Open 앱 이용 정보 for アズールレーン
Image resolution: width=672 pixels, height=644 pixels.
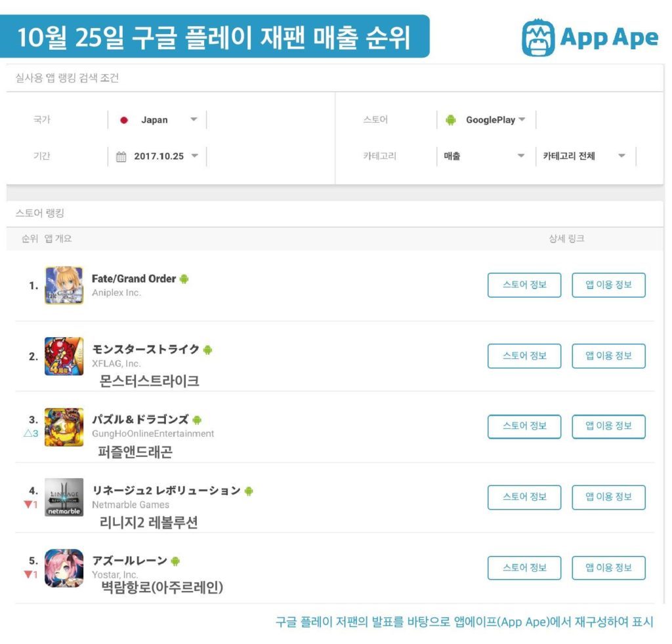click(x=608, y=568)
